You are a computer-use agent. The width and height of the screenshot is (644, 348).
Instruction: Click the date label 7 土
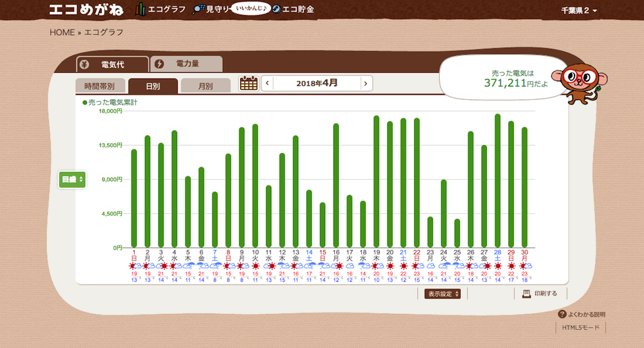(x=215, y=256)
